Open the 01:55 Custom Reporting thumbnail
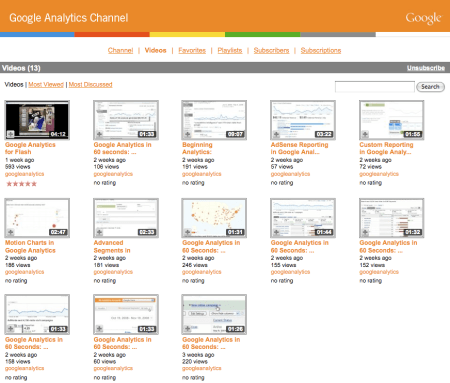450x383 pixels. (x=391, y=120)
